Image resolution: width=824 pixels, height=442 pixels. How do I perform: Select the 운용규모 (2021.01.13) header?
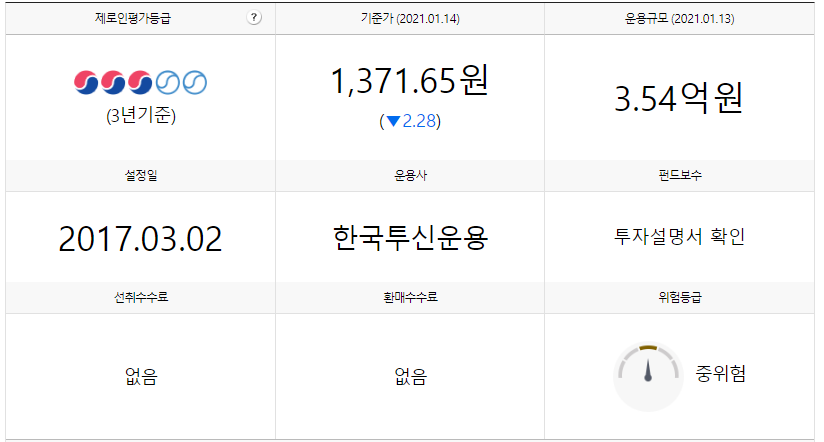pyautogui.click(x=679, y=19)
